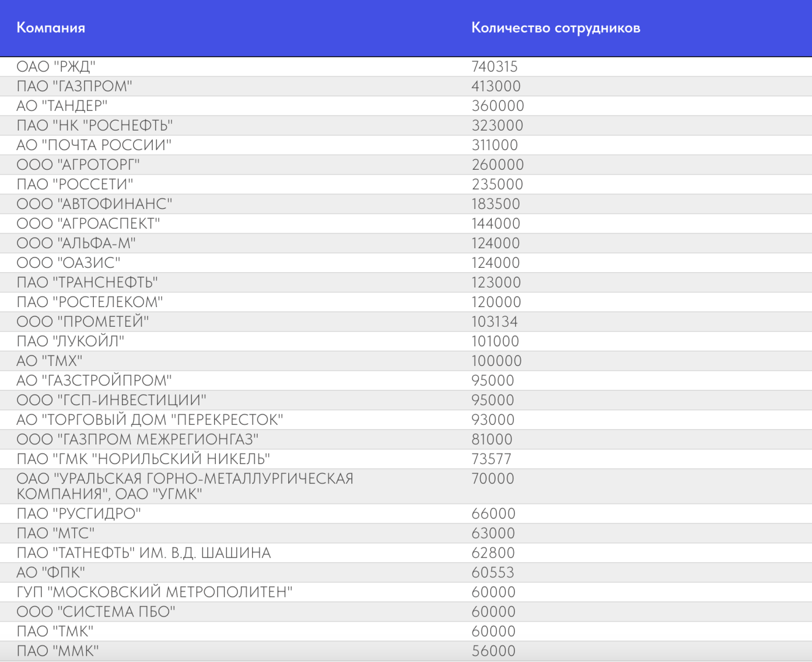Select the value 101000
The image size is (812, 662).
[495, 341]
